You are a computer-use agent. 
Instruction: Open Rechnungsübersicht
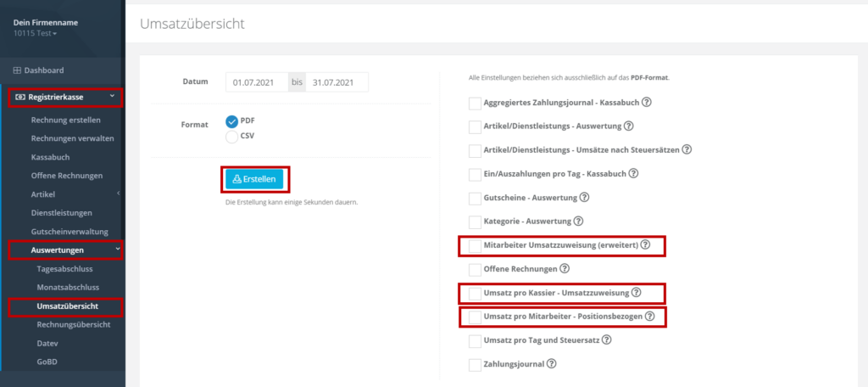point(74,324)
